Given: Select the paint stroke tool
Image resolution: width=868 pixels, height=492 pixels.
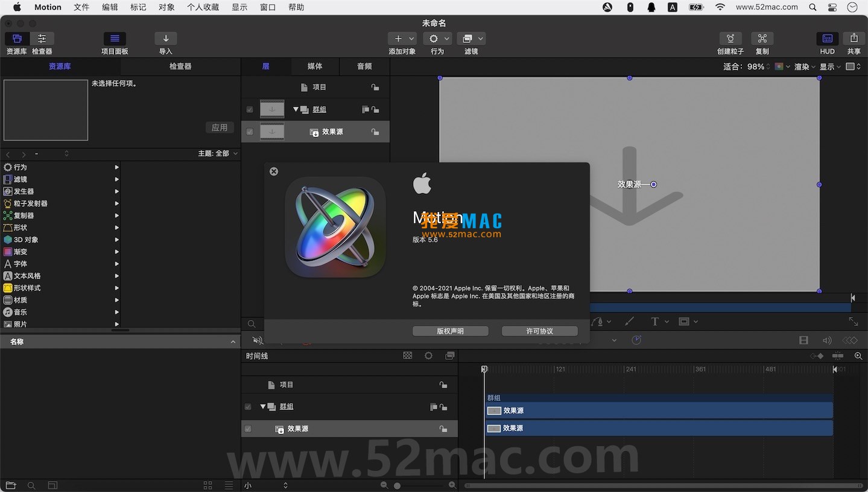Looking at the screenshot, I should tap(630, 322).
